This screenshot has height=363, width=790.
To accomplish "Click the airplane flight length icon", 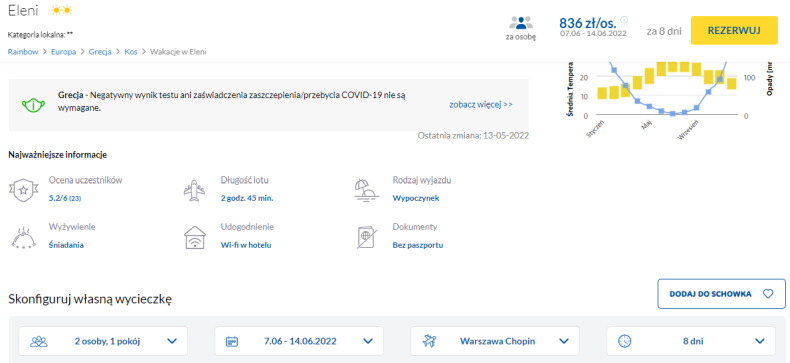I will pos(194,190).
